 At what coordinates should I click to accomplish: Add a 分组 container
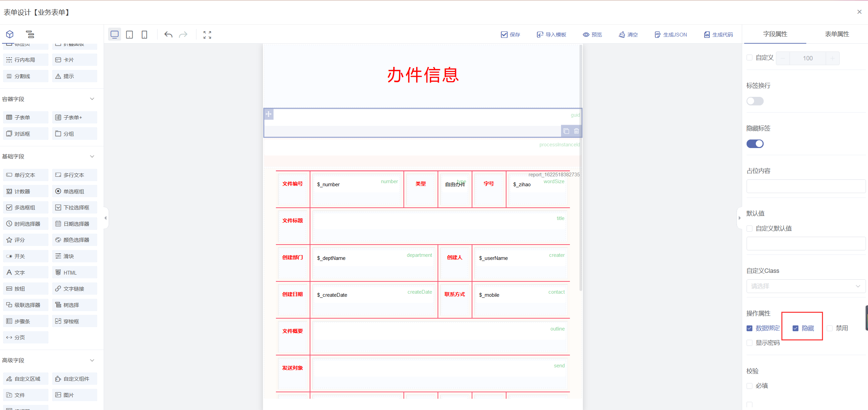pos(75,134)
